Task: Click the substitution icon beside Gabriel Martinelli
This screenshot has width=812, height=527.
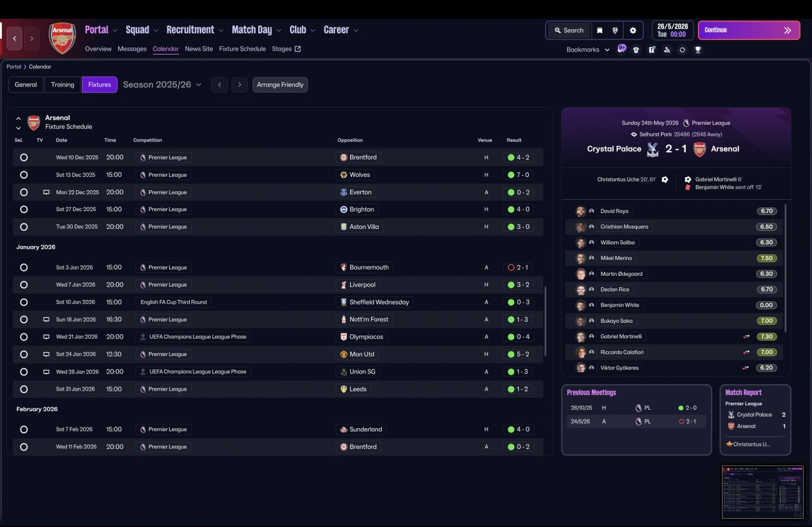Action: (747, 337)
